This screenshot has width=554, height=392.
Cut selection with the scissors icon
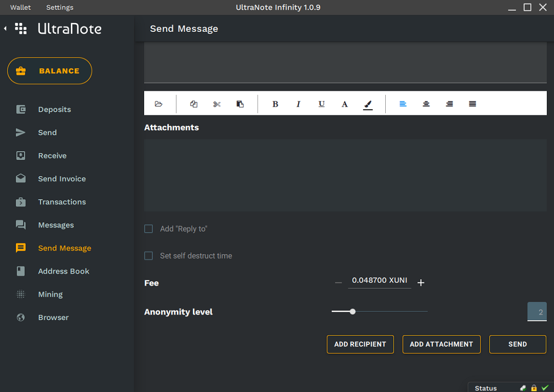(217, 104)
